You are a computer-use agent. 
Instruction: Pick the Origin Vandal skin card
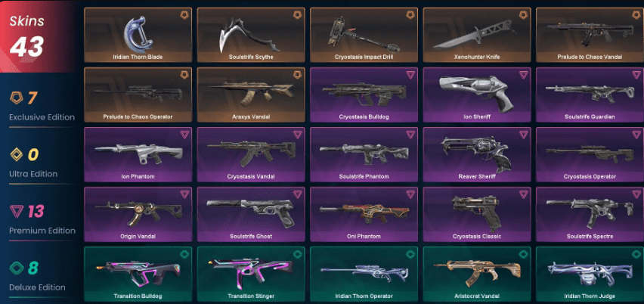pos(138,215)
